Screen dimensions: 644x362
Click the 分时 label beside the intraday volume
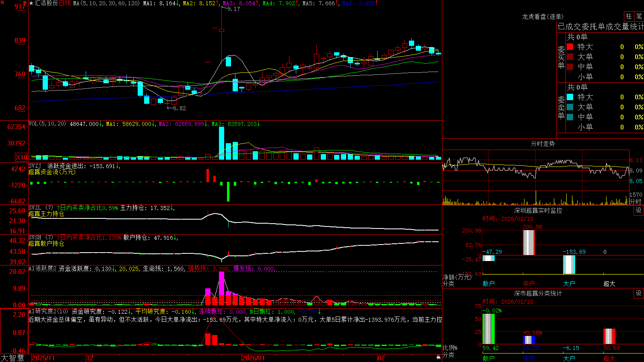[636, 202]
